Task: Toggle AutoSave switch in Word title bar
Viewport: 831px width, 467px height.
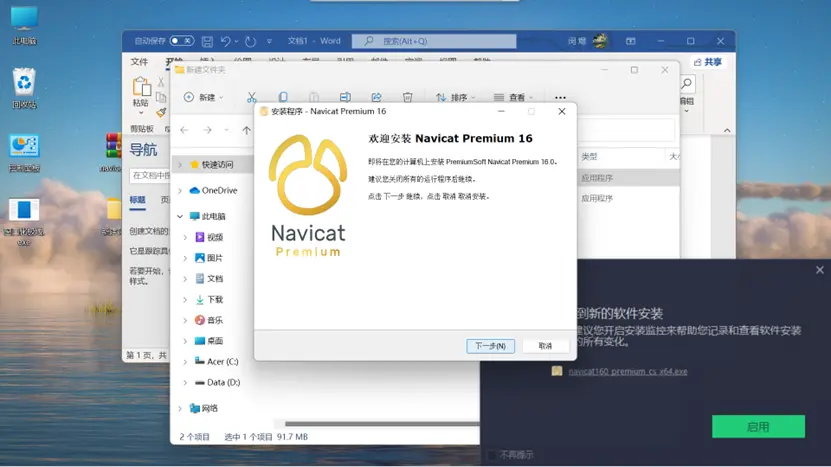Action: point(181,41)
